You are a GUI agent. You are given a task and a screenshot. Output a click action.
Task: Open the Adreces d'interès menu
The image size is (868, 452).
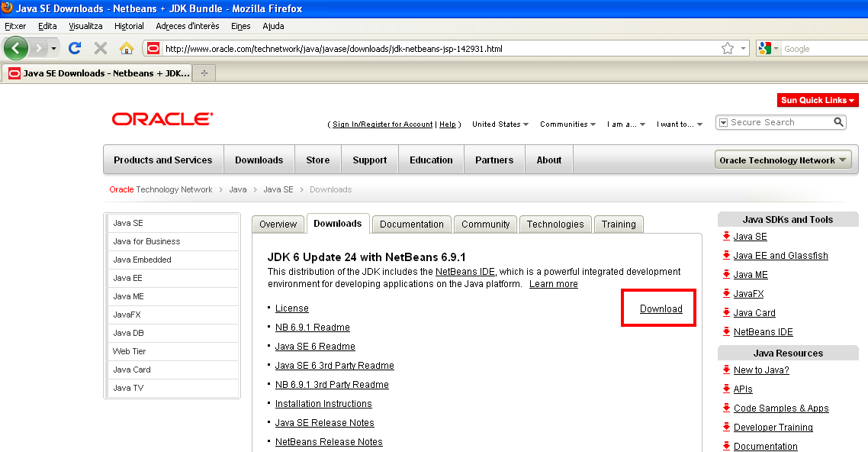[x=187, y=26]
